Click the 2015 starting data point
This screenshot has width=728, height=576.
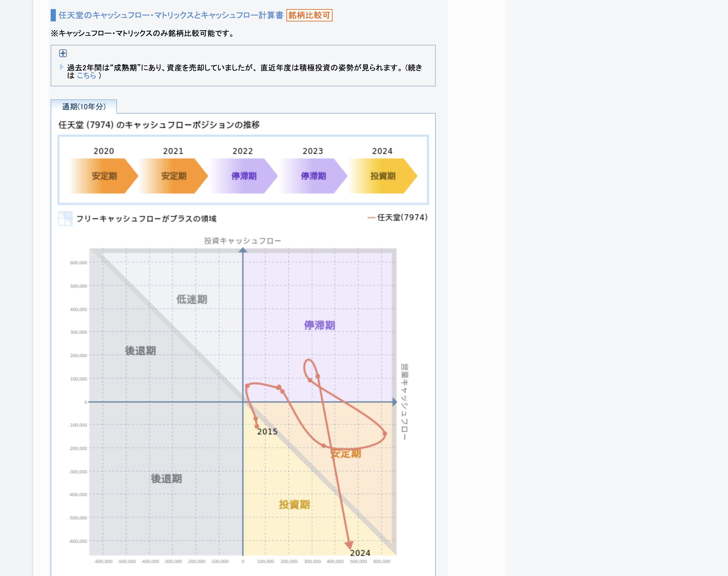[x=257, y=426]
